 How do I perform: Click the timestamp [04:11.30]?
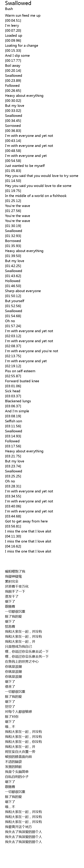[13, 536]
